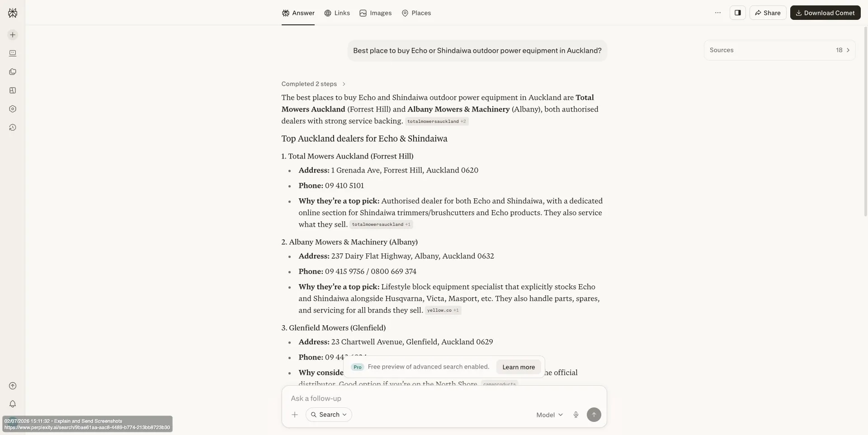Expand the Sources panel showing 18

[x=779, y=50]
